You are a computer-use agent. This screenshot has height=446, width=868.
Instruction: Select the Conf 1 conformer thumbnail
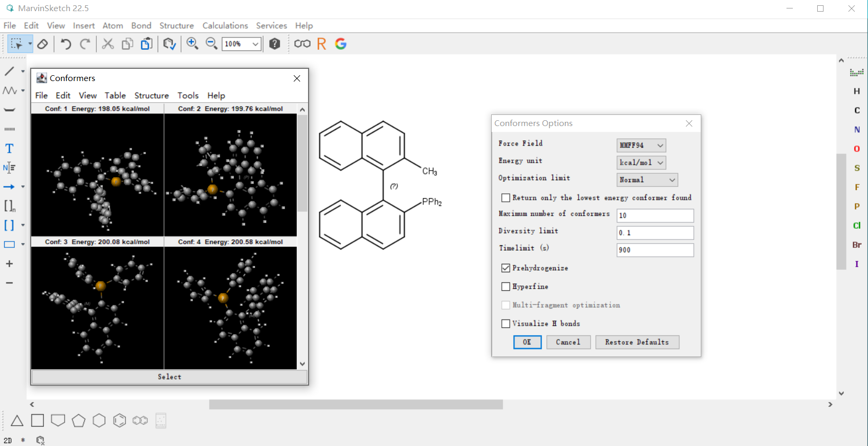[97, 175]
